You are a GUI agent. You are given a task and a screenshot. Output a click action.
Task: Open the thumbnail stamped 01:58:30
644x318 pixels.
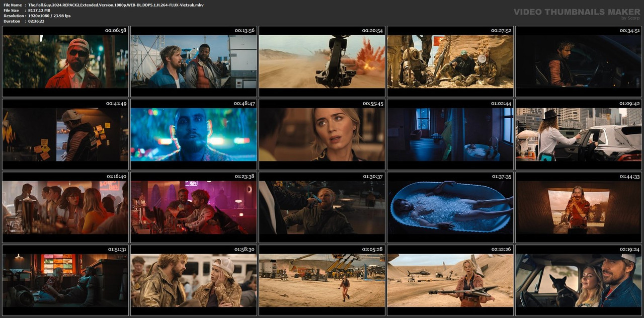[194, 280]
